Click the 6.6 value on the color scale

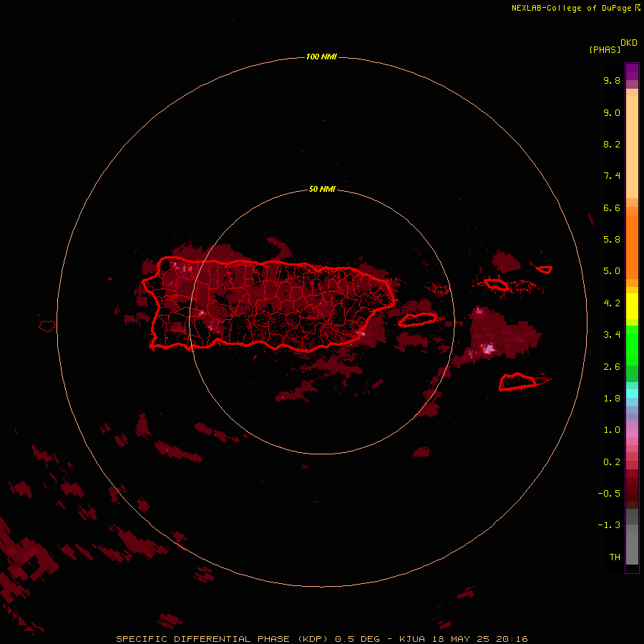pos(612,208)
